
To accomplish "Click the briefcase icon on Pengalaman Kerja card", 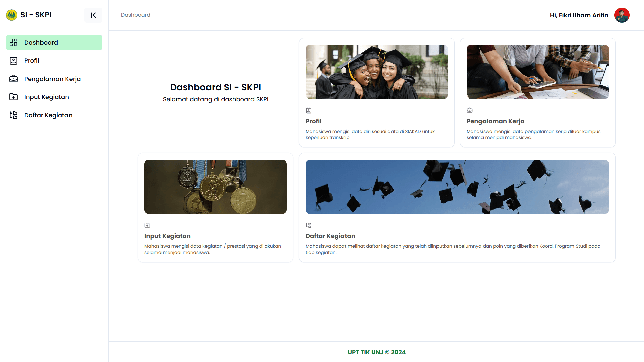I will tap(469, 110).
